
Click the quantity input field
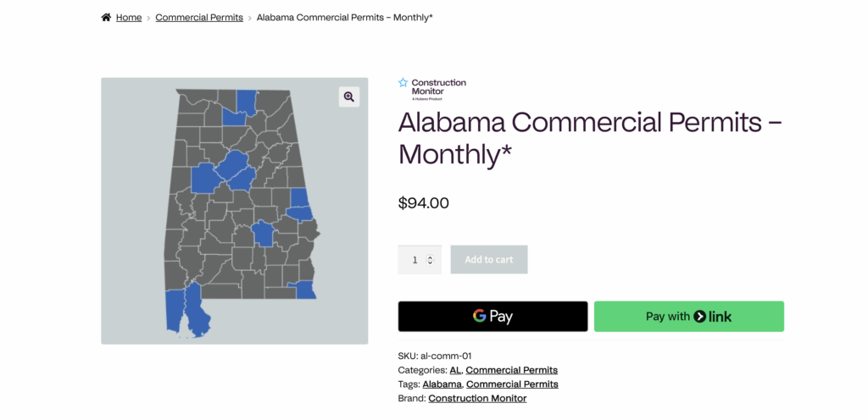[x=414, y=260]
